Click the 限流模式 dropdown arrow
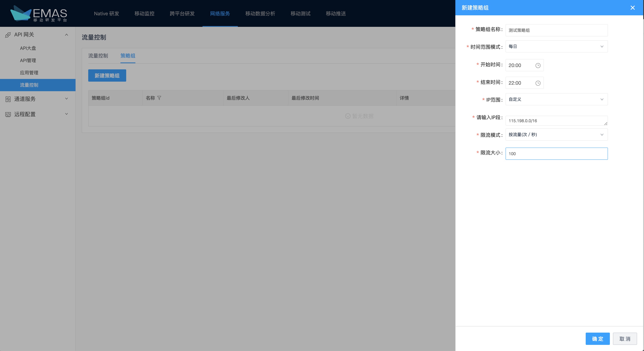This screenshot has width=644, height=351. pyautogui.click(x=602, y=134)
